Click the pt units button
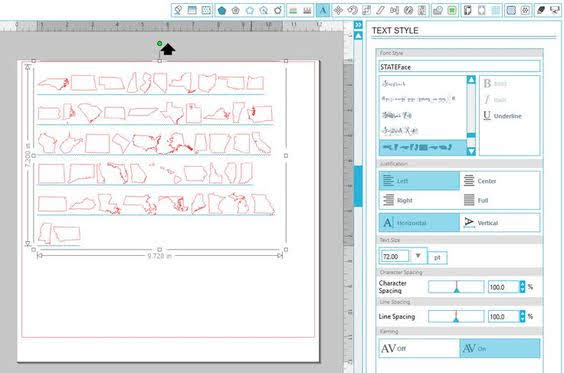The width and height of the screenshot is (564, 373). pos(437,258)
